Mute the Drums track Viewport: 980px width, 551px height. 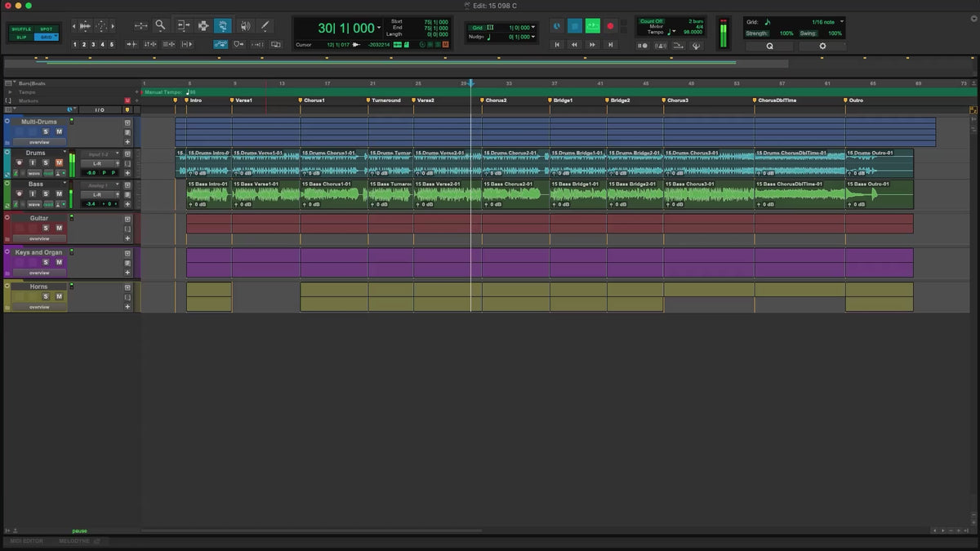pyautogui.click(x=59, y=162)
